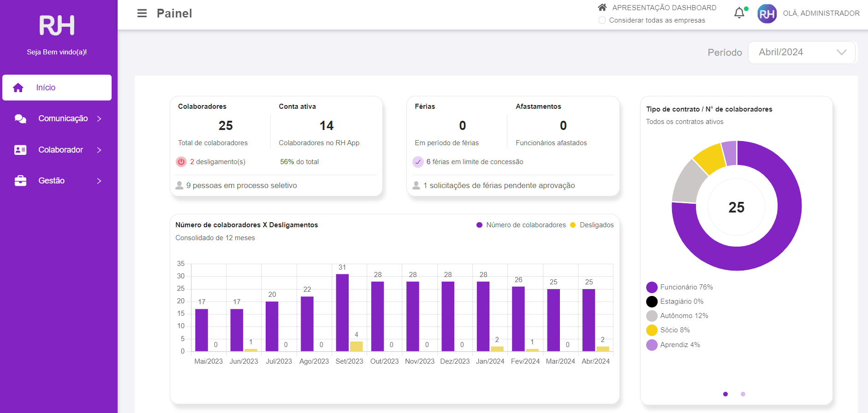Open the Período Abril/2024 dropdown
This screenshot has height=413, width=868.
[x=802, y=52]
